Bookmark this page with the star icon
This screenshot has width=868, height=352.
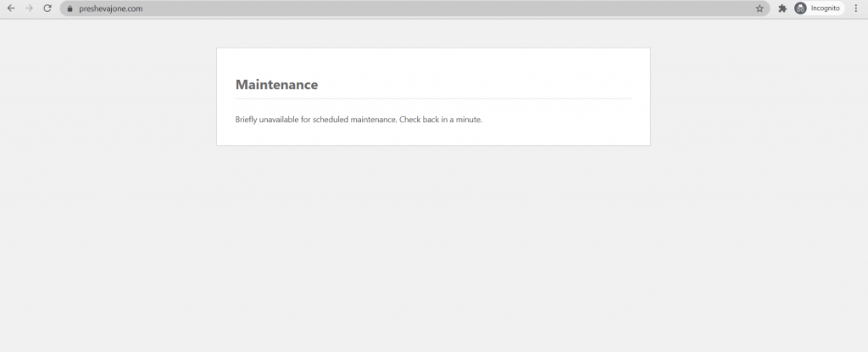(x=759, y=8)
